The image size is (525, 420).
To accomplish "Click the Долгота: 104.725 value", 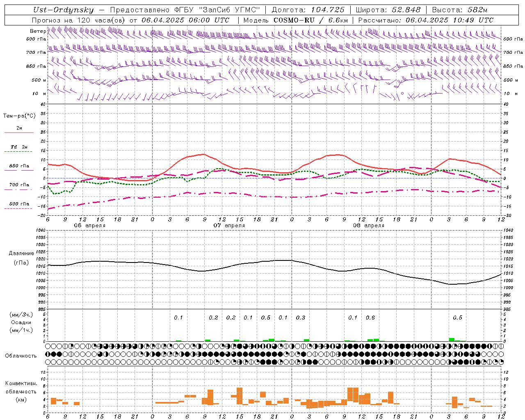I will [308, 10].
